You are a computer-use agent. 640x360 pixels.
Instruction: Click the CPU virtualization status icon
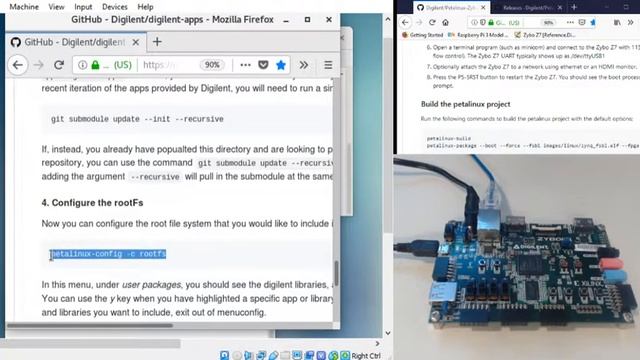click(x=321, y=355)
